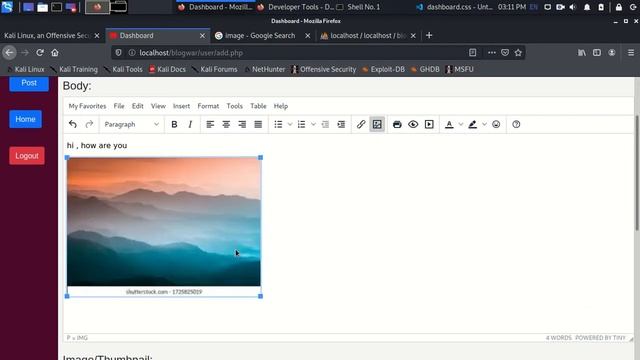
Task: Switch to the Kali Linux browser tab
Action: (x=47, y=36)
